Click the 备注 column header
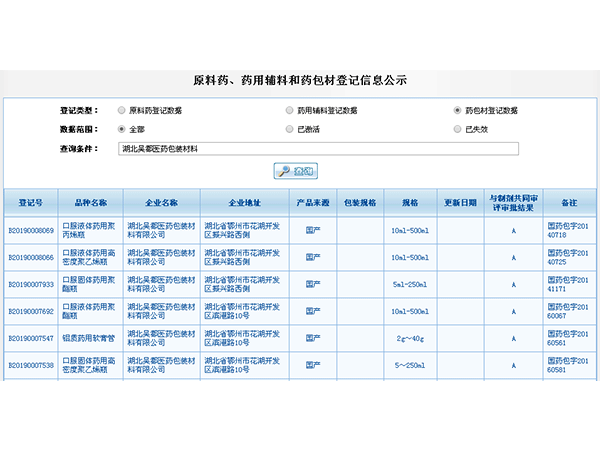 coord(569,202)
